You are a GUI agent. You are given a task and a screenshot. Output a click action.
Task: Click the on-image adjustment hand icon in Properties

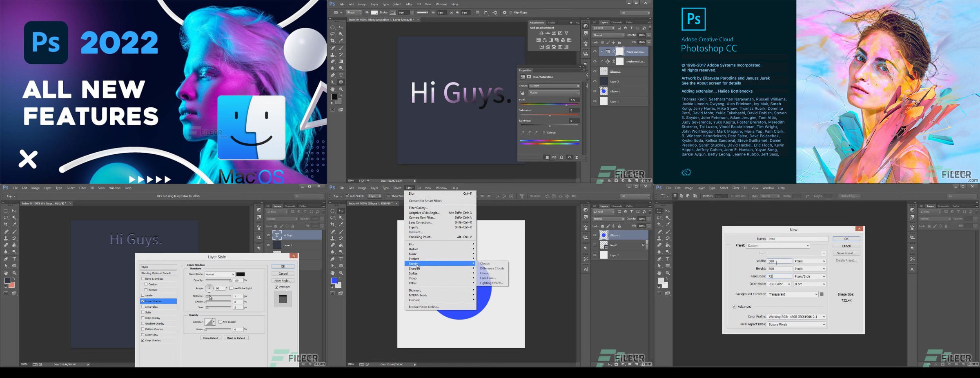(x=522, y=93)
